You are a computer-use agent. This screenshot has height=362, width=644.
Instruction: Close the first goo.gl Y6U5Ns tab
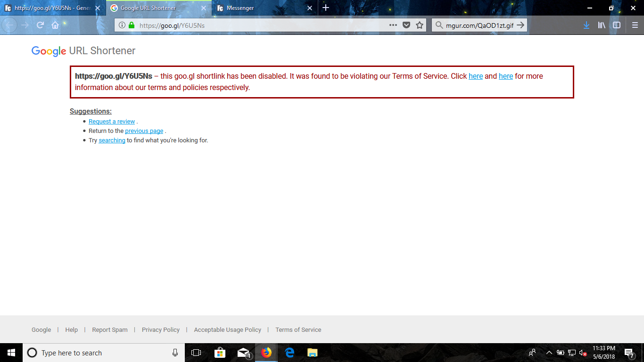pos(98,8)
